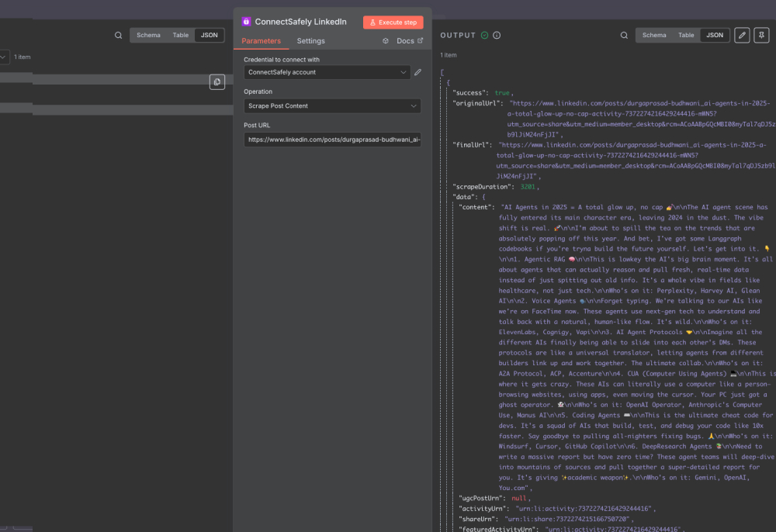Select the Post URL input field

[332, 140]
